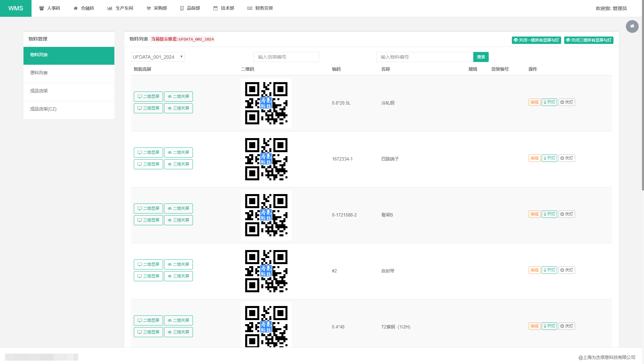This screenshot has height=364, width=644.
Task: Click 二楼显屏 for 四路端子 row
Action: click(148, 153)
